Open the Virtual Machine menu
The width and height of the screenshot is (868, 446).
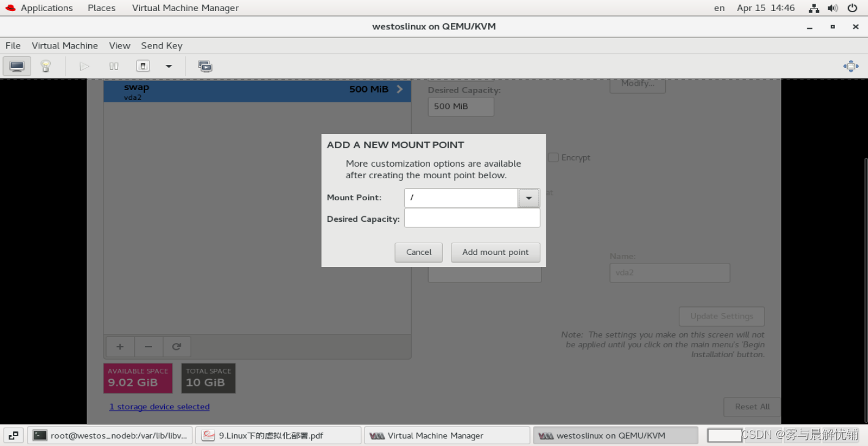[x=65, y=45]
